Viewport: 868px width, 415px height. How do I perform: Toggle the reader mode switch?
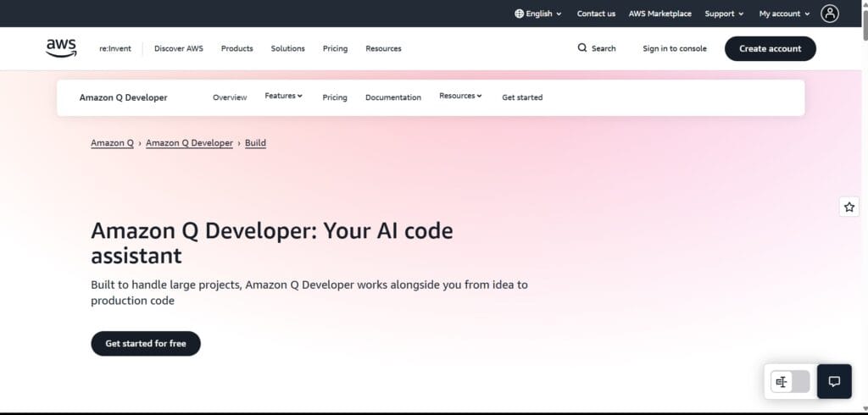[x=790, y=382]
